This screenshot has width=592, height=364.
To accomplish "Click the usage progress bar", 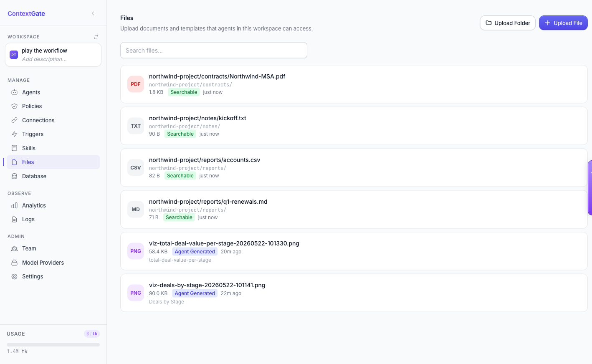I will point(53,345).
